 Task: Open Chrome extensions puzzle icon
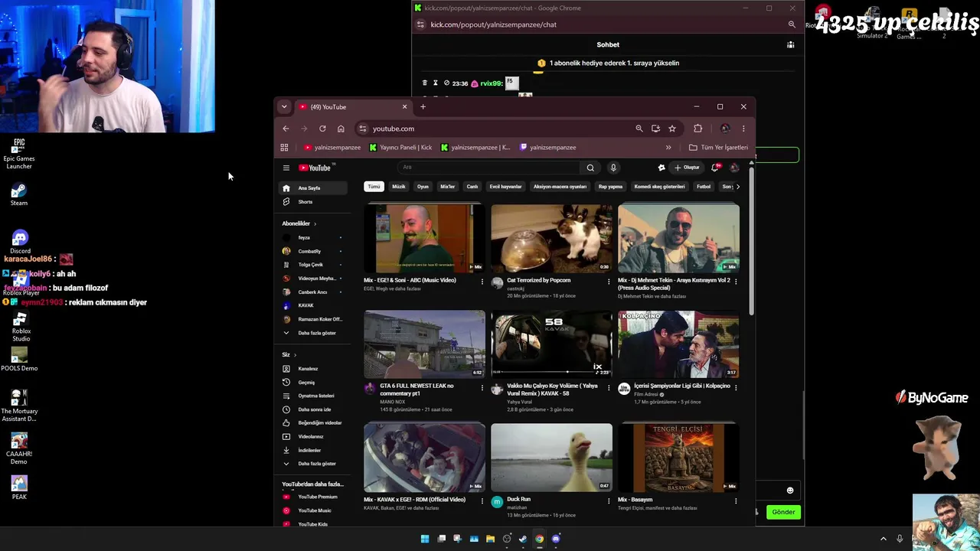697,129
